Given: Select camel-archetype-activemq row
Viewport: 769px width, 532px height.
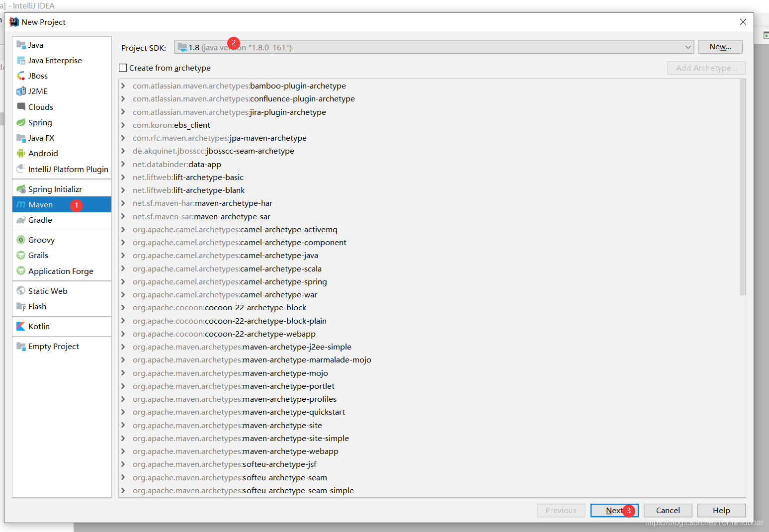Looking at the screenshot, I should (429, 230).
